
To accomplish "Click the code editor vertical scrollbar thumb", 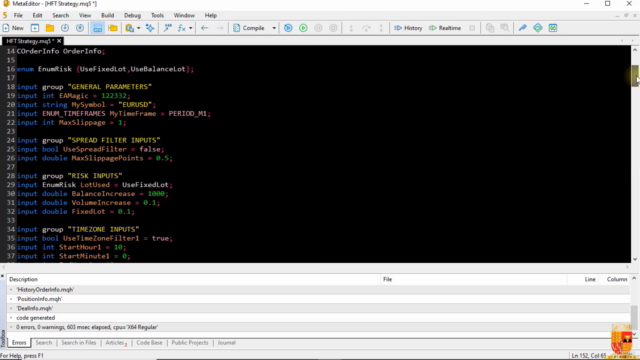I will (x=635, y=76).
